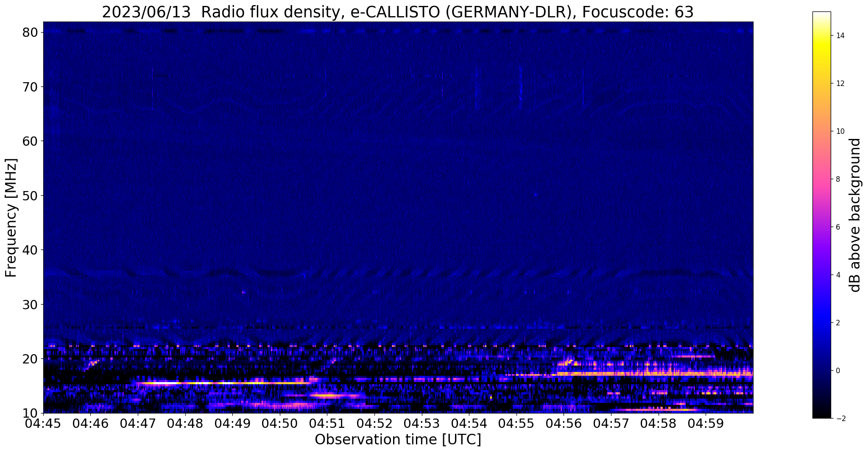Image resolution: width=868 pixels, height=452 pixels.
Task: Click the bright 17 MHz band near 04:58
Action: click(x=655, y=374)
